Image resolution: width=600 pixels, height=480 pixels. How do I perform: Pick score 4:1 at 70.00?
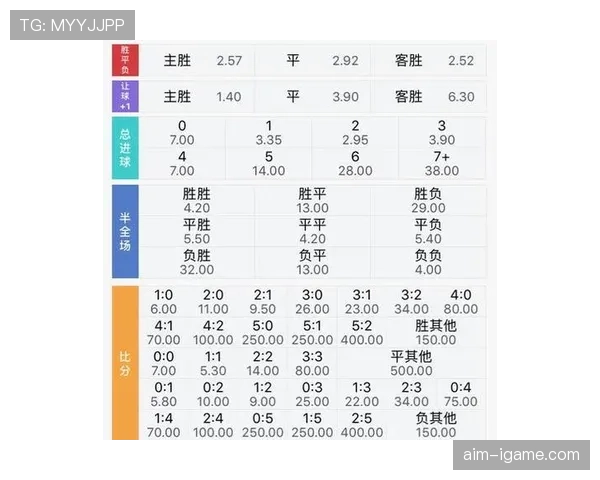pos(163,333)
